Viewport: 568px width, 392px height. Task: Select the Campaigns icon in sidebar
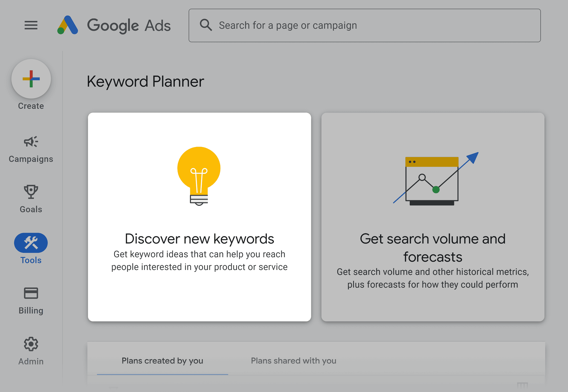point(31,142)
